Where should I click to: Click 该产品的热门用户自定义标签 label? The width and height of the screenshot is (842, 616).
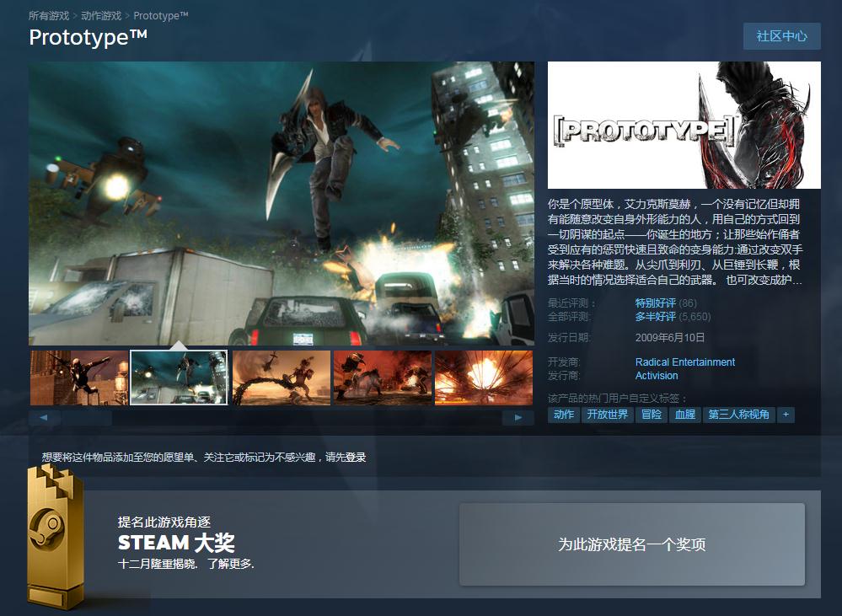(618, 399)
